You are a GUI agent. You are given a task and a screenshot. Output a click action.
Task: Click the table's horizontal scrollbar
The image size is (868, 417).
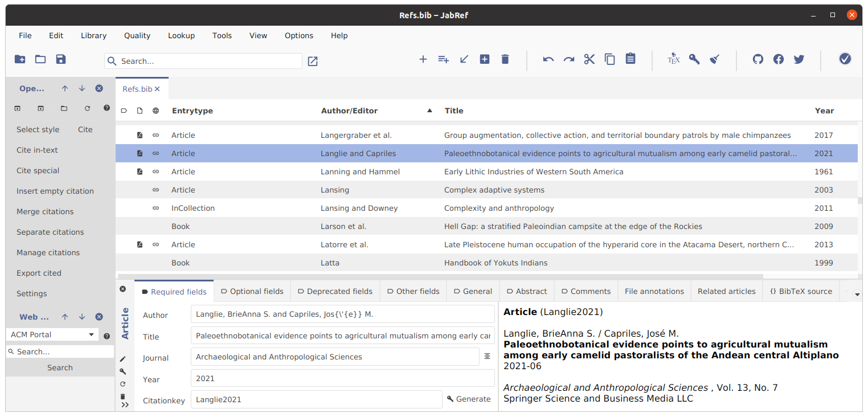440,276
